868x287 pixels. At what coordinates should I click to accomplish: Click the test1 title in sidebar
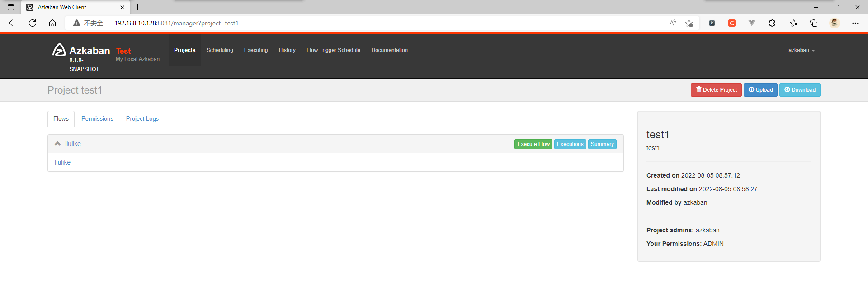658,135
